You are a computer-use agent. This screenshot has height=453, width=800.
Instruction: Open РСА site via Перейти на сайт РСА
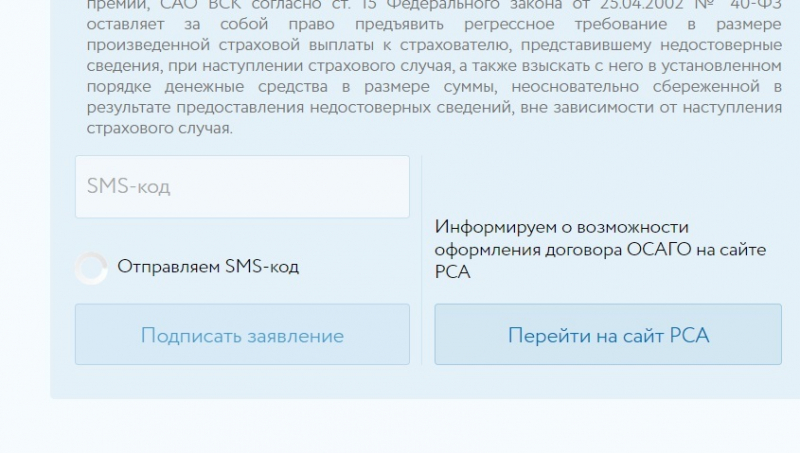pyautogui.click(x=608, y=335)
